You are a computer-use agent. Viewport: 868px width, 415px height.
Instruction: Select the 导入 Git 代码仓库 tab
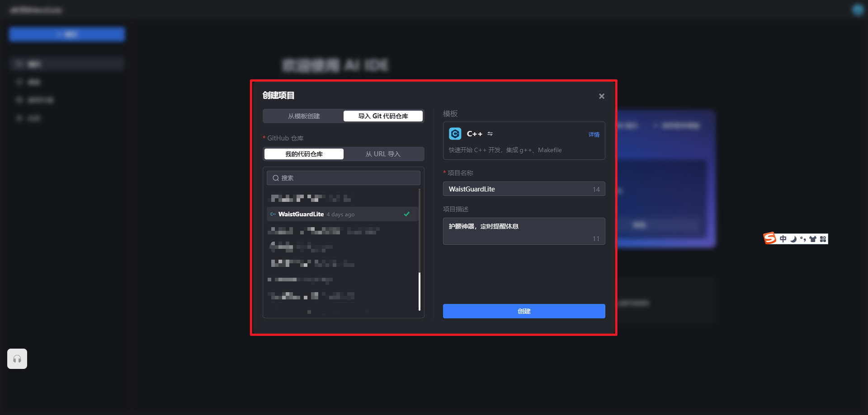pos(383,116)
